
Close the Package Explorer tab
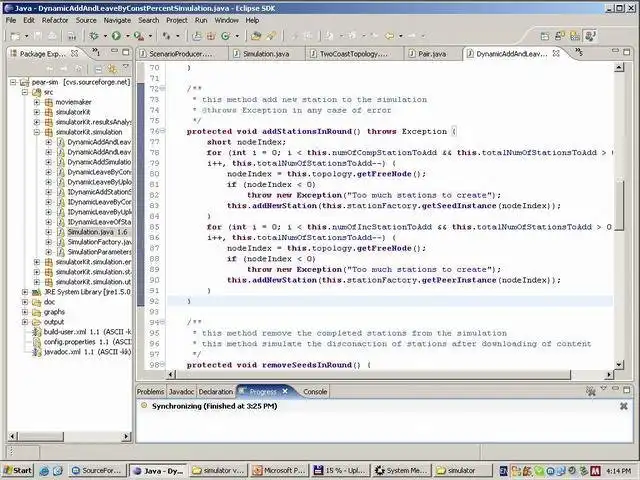[x=74, y=53]
